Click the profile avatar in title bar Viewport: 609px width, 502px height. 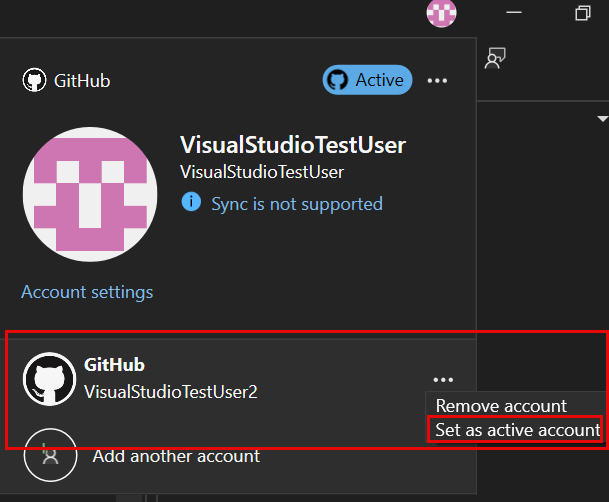pyautogui.click(x=441, y=13)
